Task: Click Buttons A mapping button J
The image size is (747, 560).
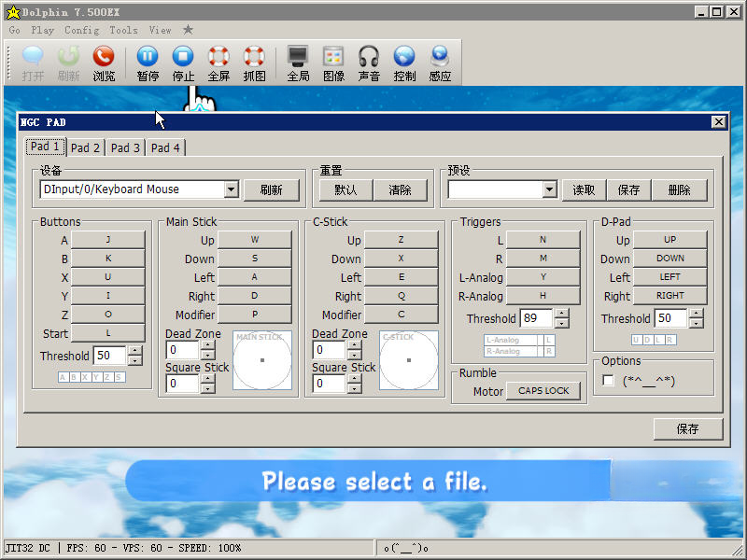Action: (x=108, y=240)
